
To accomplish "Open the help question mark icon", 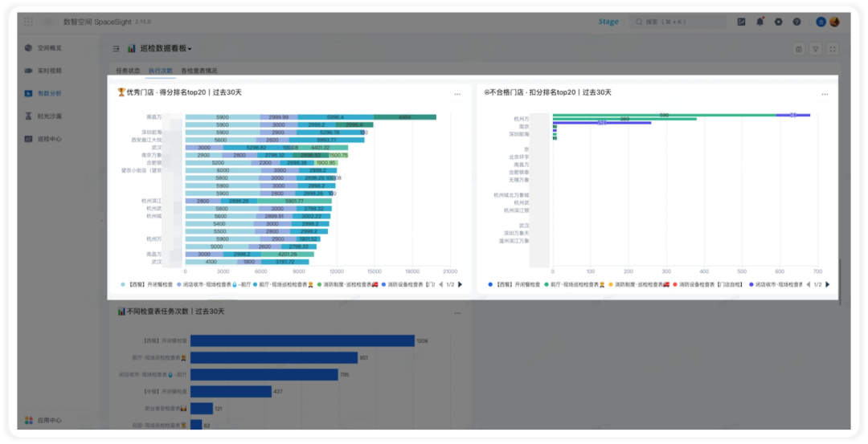I will (x=796, y=22).
